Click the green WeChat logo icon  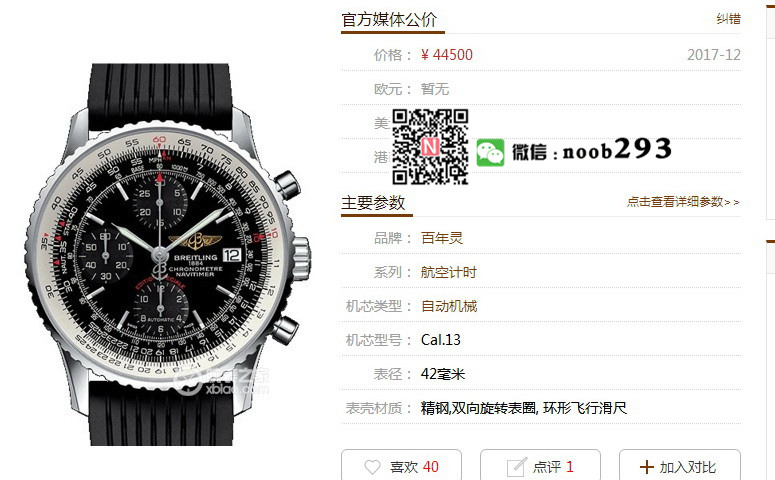point(490,152)
